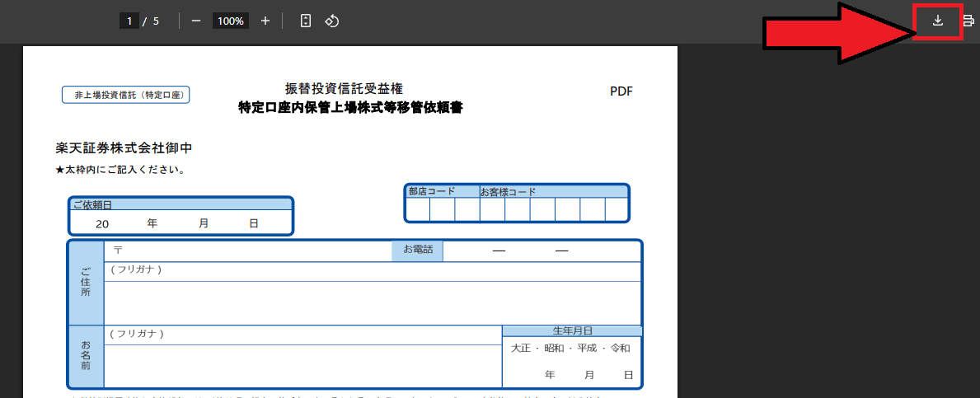Select the お名前 side label
This screenshot has width=980, height=398.
point(86,356)
